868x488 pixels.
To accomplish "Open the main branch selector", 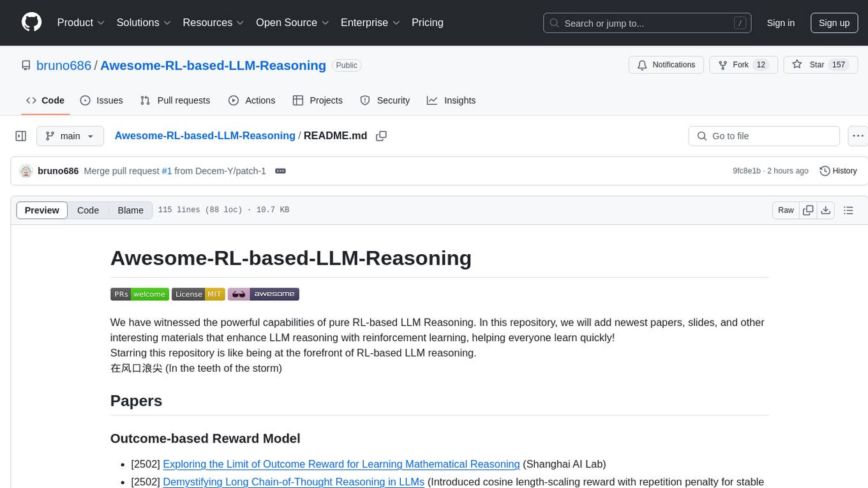I will coord(70,136).
